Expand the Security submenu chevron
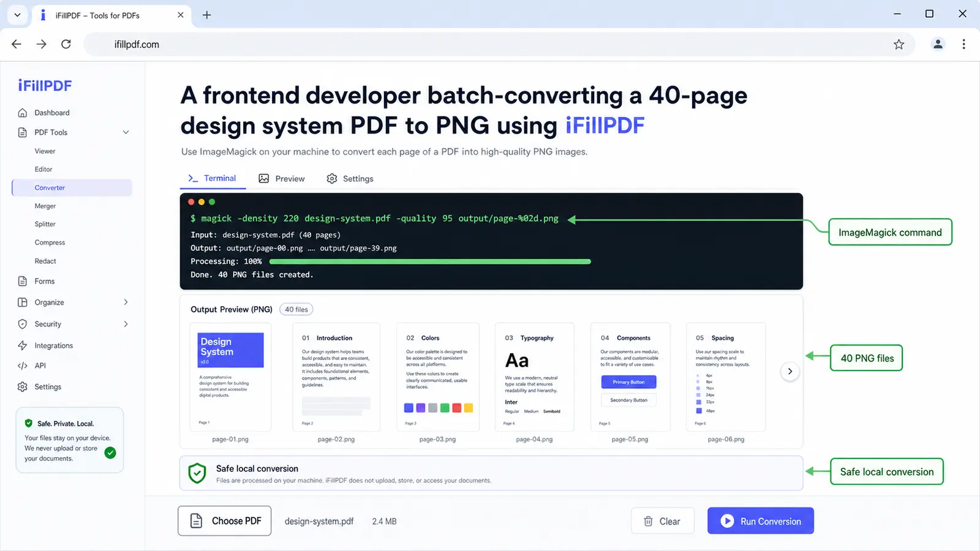The width and height of the screenshot is (980, 551). [x=126, y=324]
